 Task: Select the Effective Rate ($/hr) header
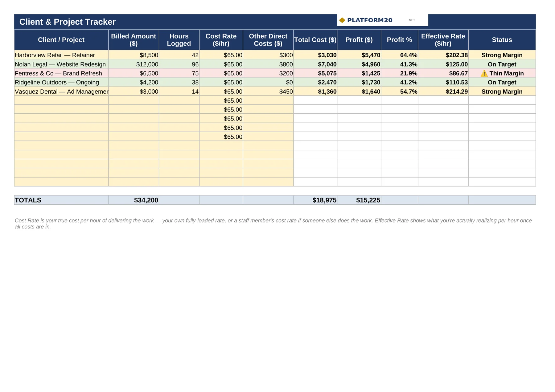[x=443, y=40]
